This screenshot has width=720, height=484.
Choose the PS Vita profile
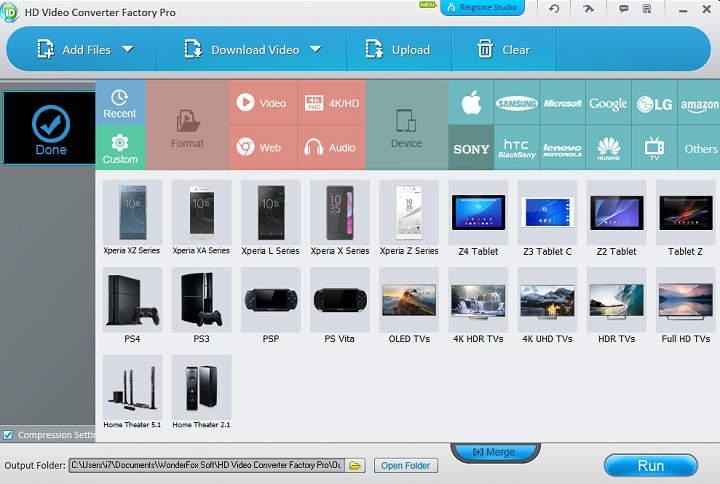click(340, 306)
